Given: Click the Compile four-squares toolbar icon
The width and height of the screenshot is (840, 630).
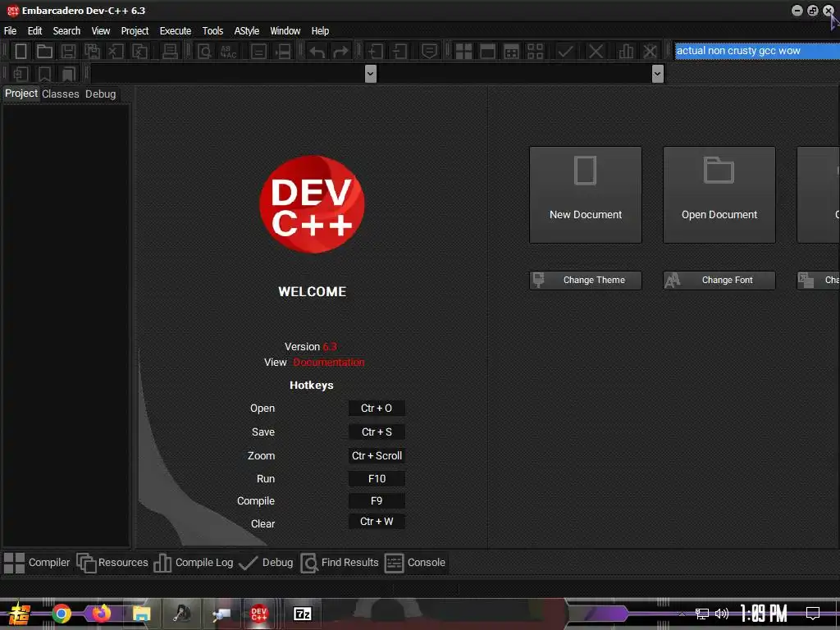Looking at the screenshot, I should pyautogui.click(x=463, y=52).
